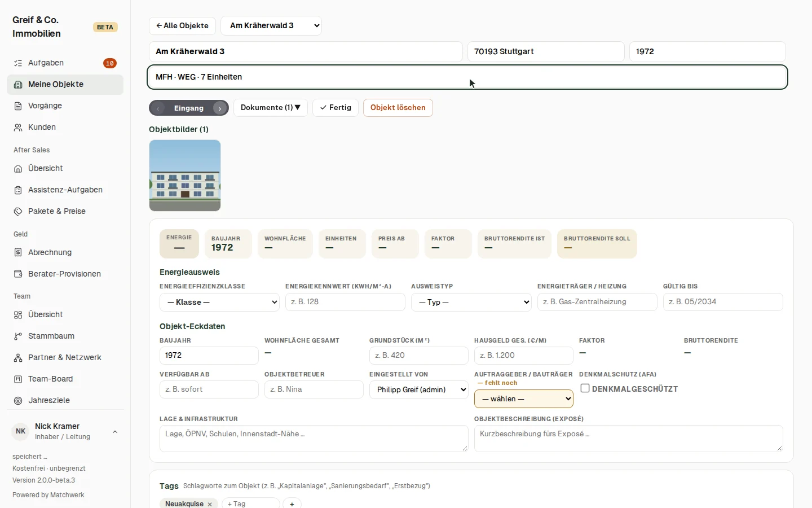Click the Pakete & Preise tag icon

(18, 212)
